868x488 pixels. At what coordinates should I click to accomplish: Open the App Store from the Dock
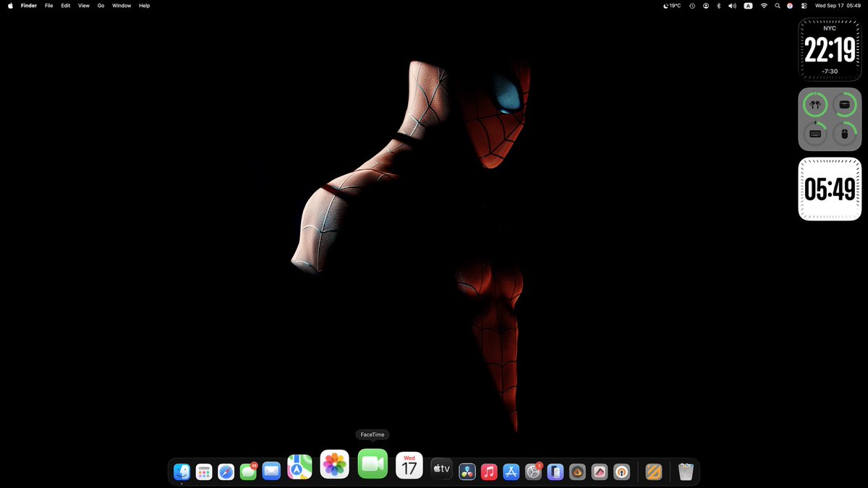point(511,472)
